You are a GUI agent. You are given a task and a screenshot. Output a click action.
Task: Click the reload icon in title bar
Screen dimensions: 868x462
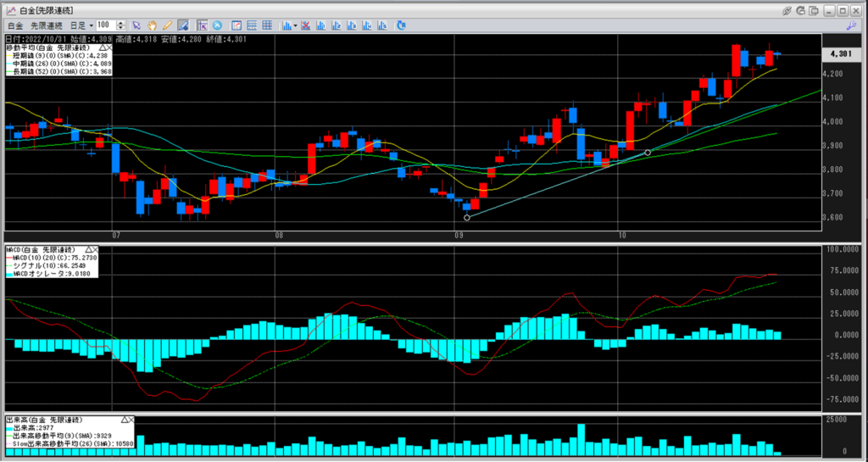click(x=803, y=9)
